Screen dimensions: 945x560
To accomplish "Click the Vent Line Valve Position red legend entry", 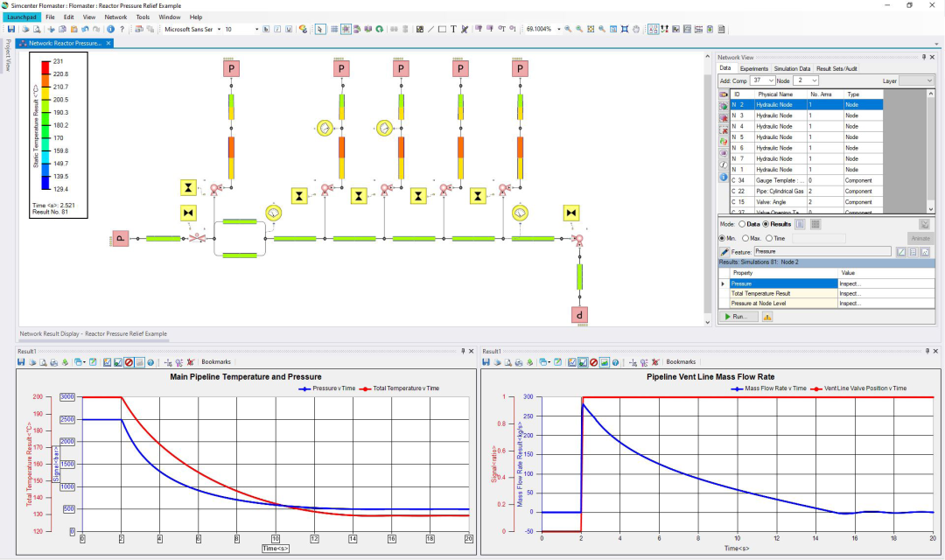I will [x=859, y=388].
